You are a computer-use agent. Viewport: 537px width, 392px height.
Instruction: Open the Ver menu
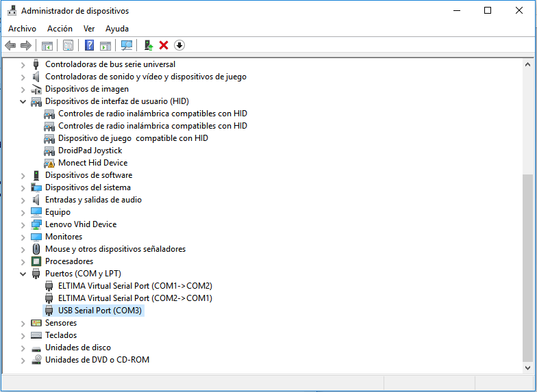click(x=89, y=29)
